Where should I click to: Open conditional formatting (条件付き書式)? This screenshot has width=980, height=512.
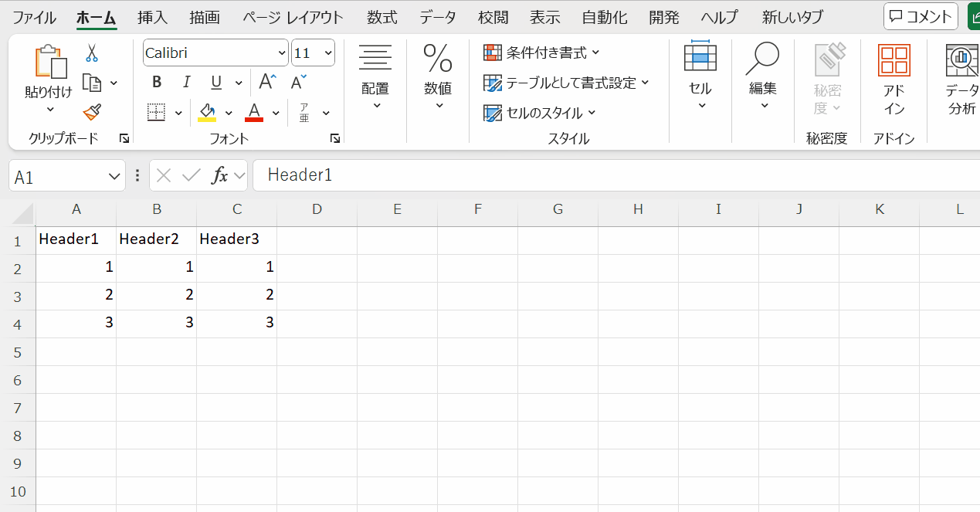pos(541,53)
